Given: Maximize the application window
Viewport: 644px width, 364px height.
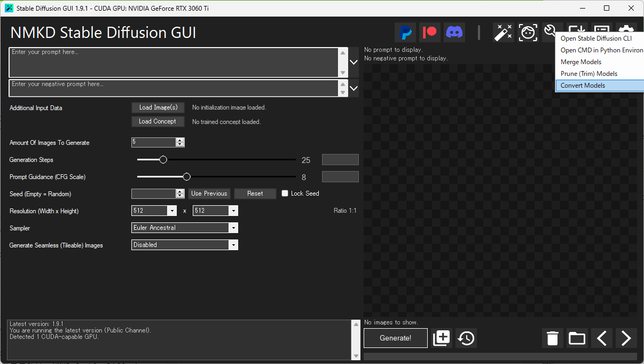Looking at the screenshot, I should click(x=607, y=8).
